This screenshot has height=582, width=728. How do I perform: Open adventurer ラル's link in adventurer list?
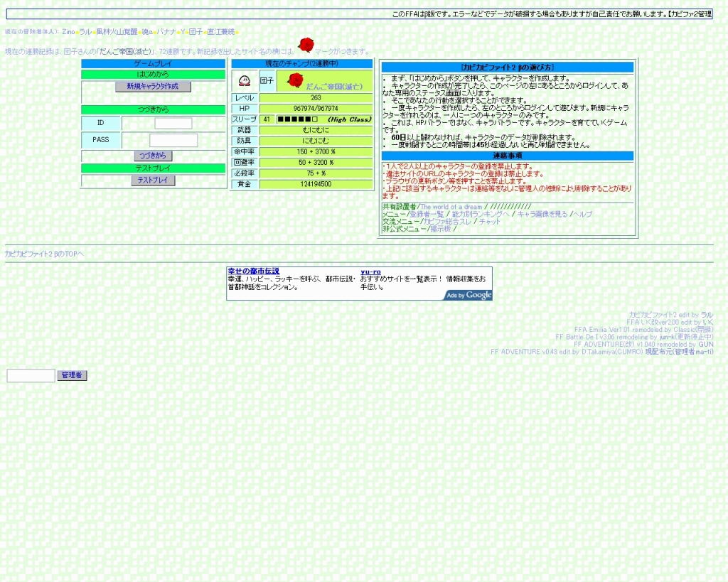[x=85, y=32]
